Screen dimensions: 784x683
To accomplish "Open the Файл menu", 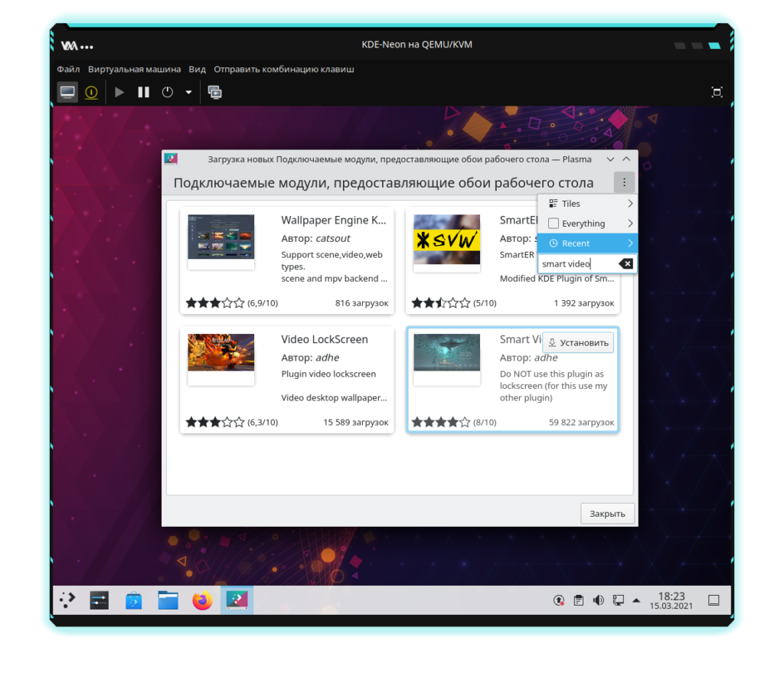I will click(68, 69).
